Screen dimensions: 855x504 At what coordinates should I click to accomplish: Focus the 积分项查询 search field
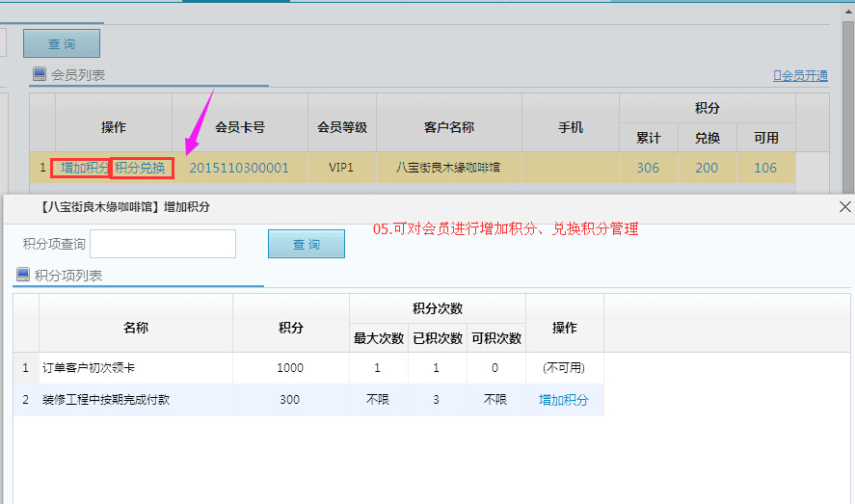point(163,244)
